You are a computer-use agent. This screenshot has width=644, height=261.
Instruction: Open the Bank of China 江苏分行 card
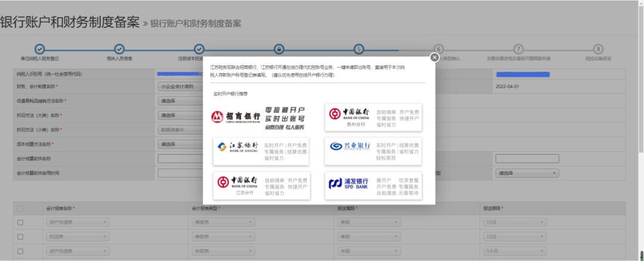[x=262, y=186]
